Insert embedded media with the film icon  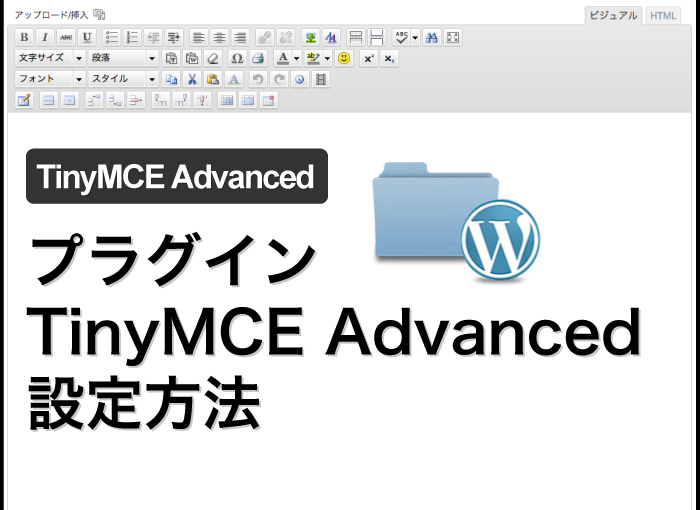click(x=321, y=79)
